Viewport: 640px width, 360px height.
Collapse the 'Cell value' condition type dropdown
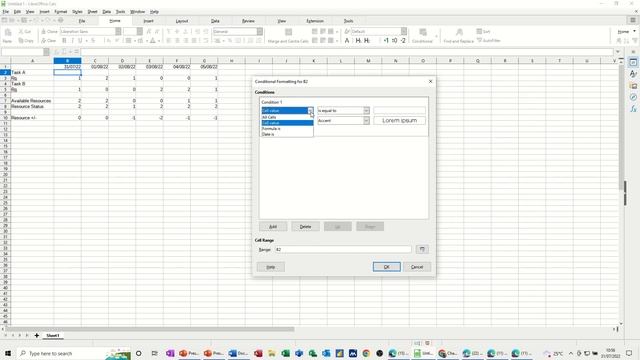coord(310,111)
